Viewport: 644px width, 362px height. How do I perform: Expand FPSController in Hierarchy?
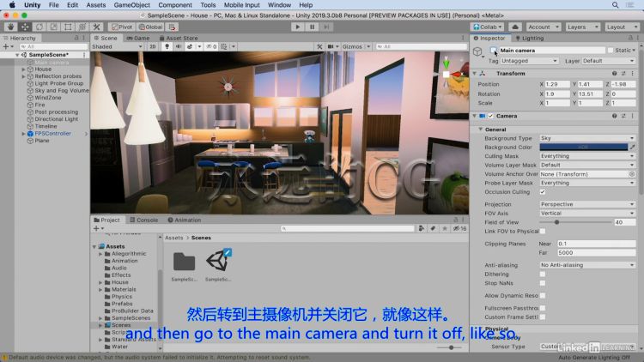click(x=23, y=133)
